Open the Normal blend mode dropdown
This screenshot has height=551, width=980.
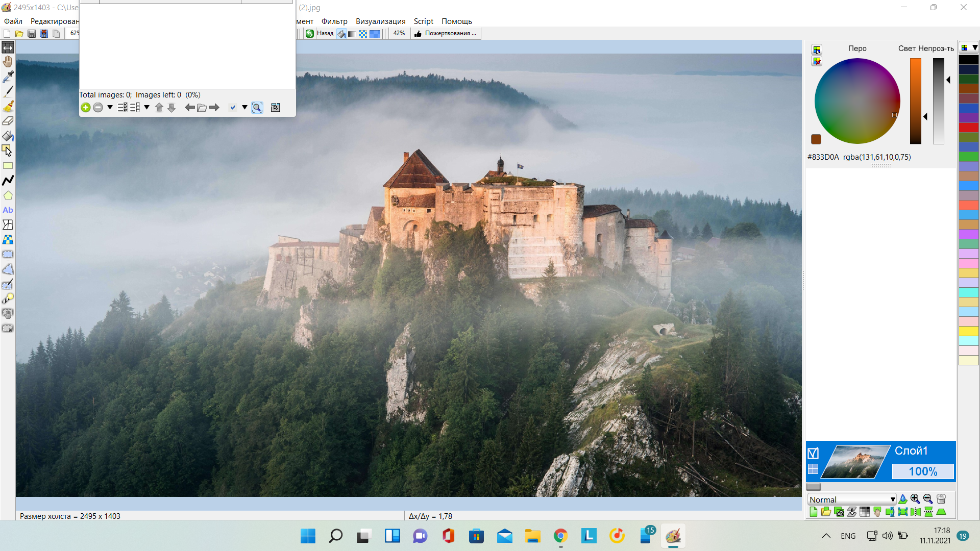(x=852, y=499)
